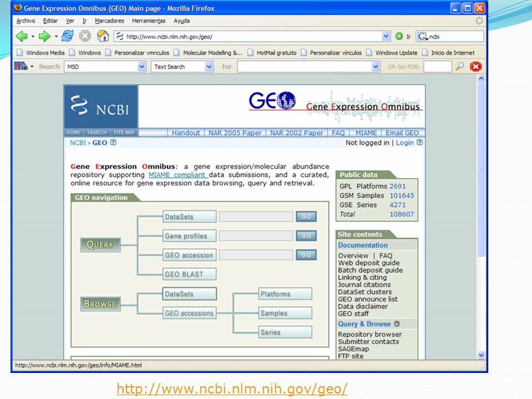Click the NCBI logo
Screen dimensions: 532x399
pos(101,107)
